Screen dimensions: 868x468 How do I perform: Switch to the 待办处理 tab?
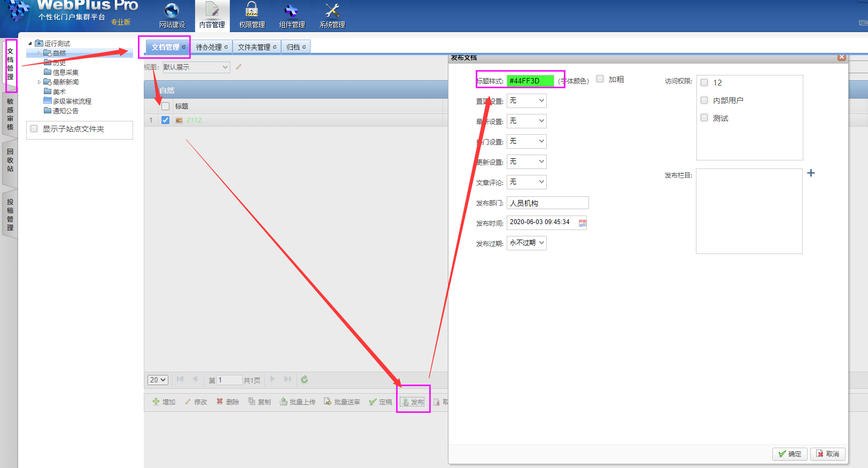point(211,47)
